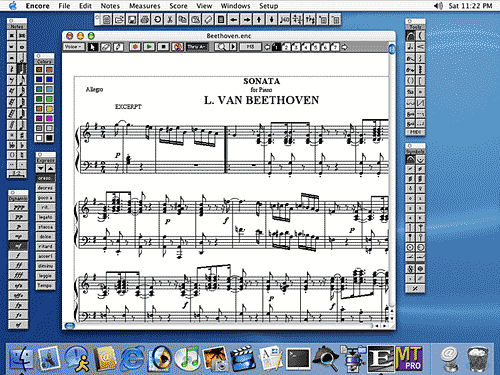Viewport: 500px width, 375px height.
Task: Click the Print toolbar icon
Action: (144, 20)
